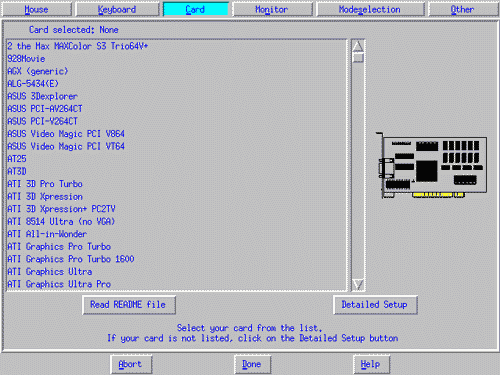Pick ATI Graphics Ultra Pro entry
This screenshot has width=500, height=375.
pos(177,284)
